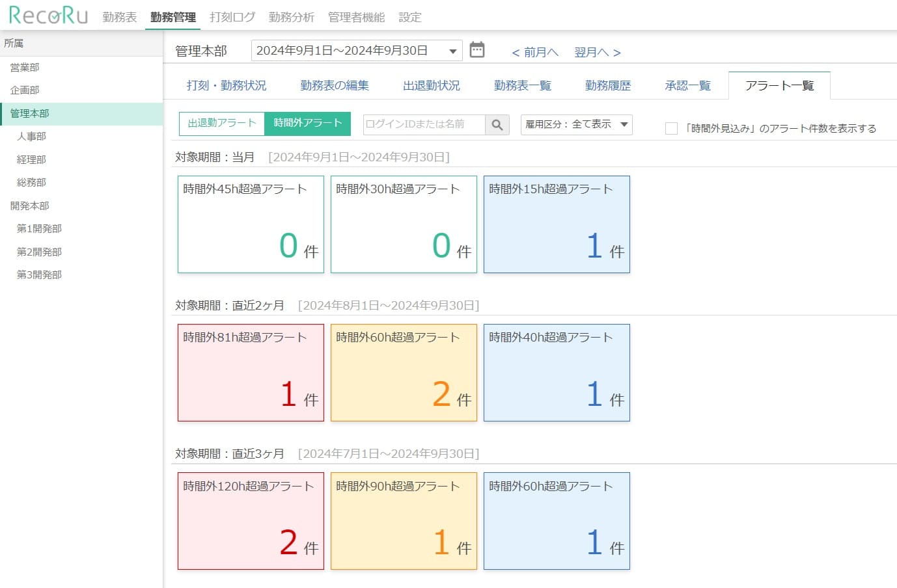Switch to the 出退勤アラート toggle

221,124
